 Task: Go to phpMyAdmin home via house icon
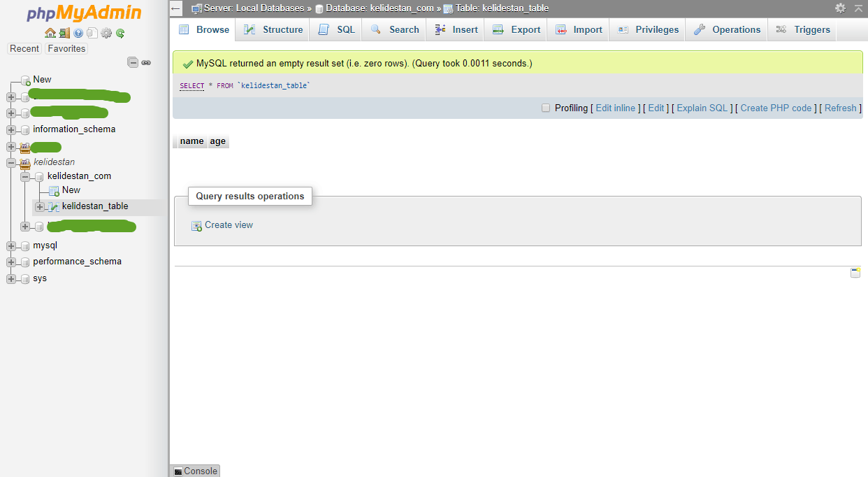click(50, 33)
